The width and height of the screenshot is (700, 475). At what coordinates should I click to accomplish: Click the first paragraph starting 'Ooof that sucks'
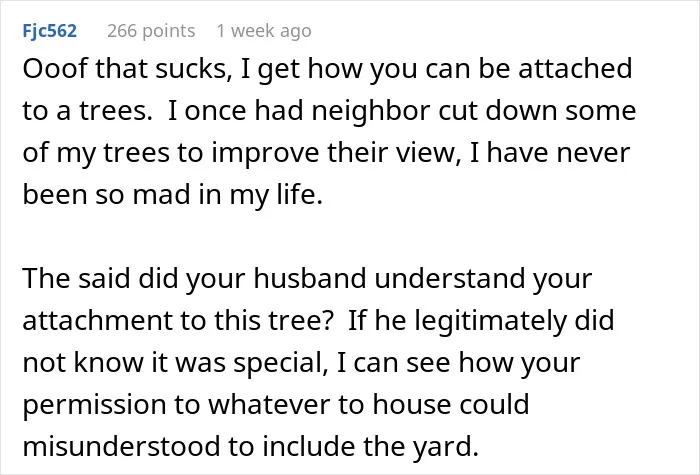point(329,132)
